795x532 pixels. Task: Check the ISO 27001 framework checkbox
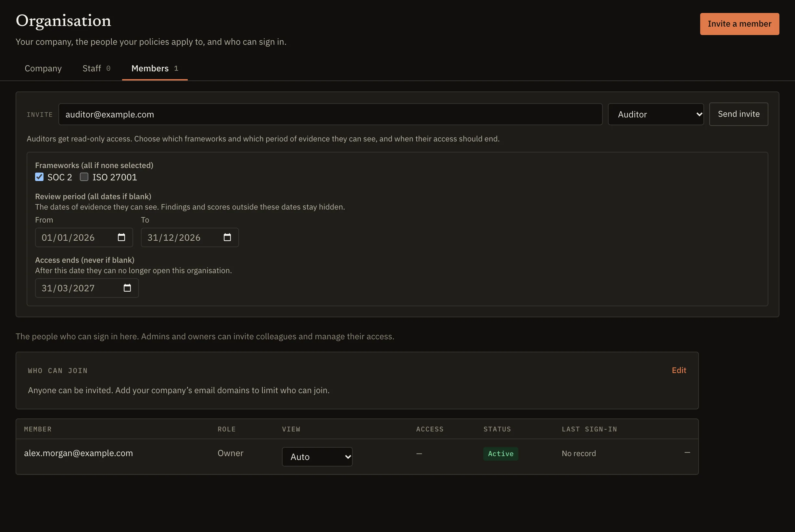84,177
